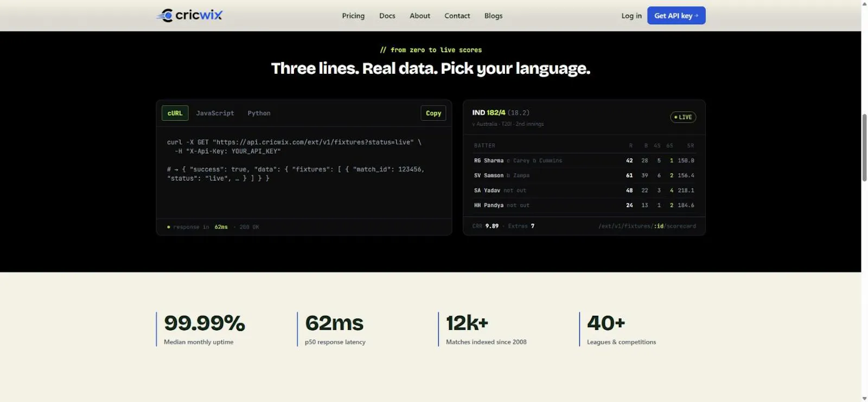Select the RG Sharma batter row
Screen dimensions: 868x402
[x=584, y=161]
